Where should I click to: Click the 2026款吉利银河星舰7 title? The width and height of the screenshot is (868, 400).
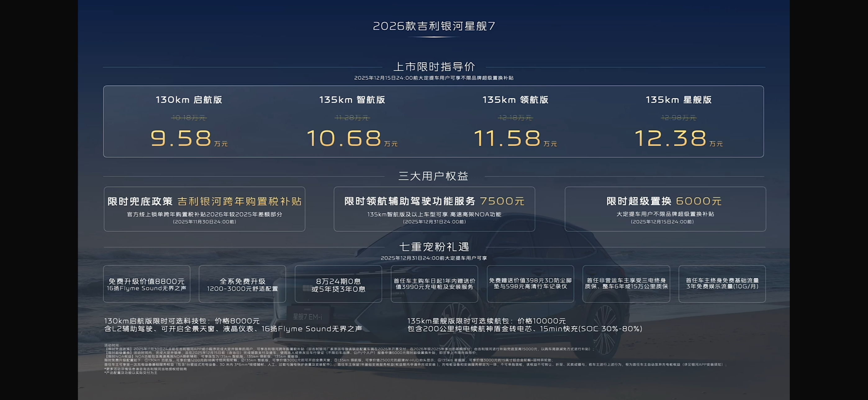(434, 26)
